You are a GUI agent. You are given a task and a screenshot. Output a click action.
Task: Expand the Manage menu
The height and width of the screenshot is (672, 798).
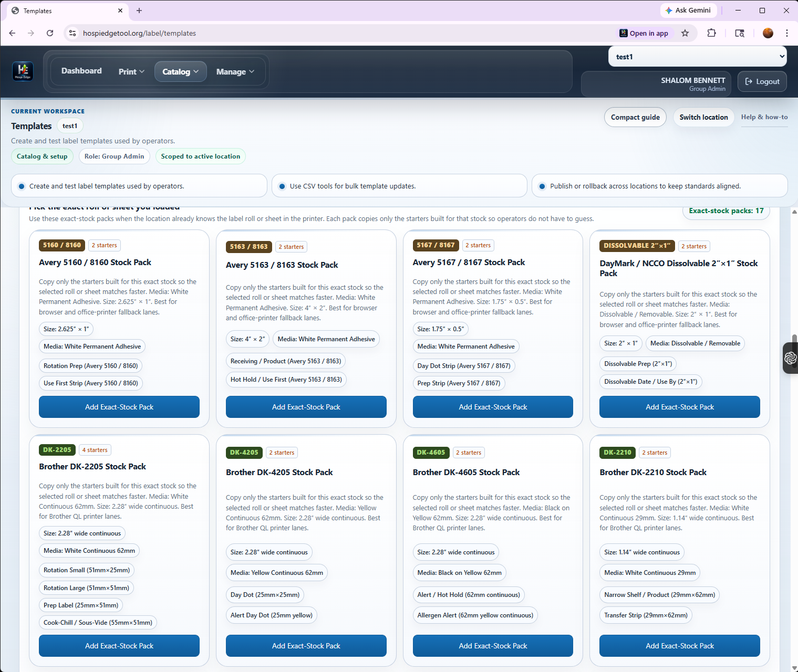pos(235,71)
